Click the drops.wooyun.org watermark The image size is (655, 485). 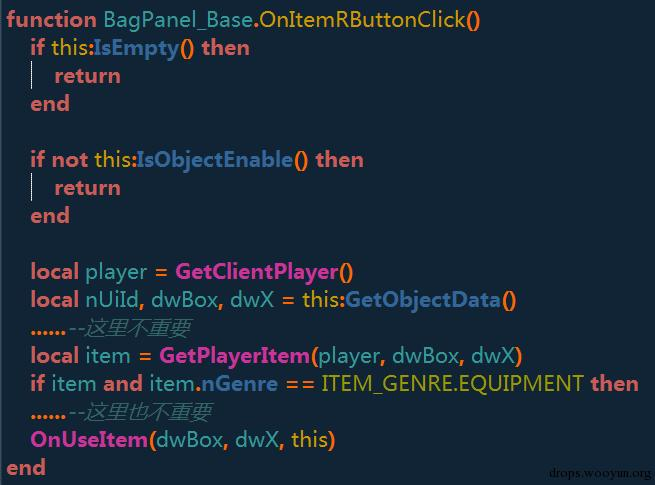pyautogui.click(x=600, y=473)
